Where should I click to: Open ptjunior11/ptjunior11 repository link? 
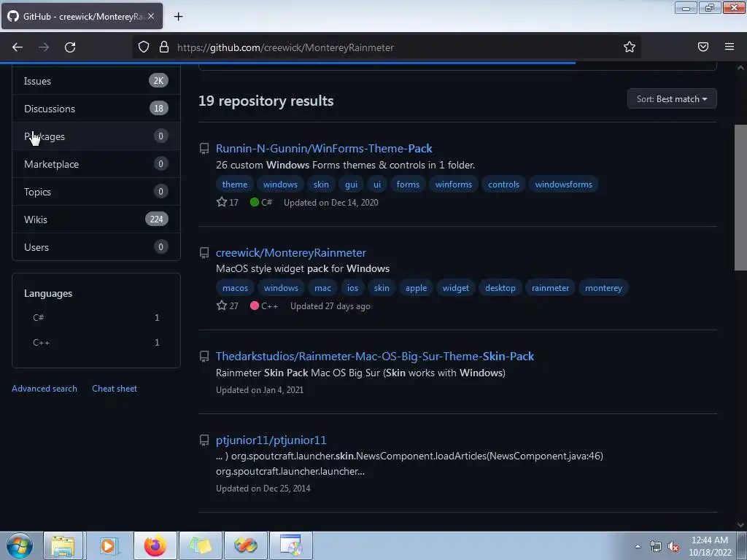[x=271, y=440]
